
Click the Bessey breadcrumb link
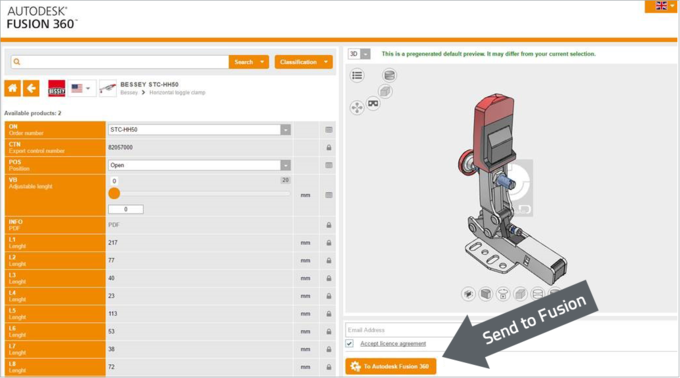pos(129,93)
